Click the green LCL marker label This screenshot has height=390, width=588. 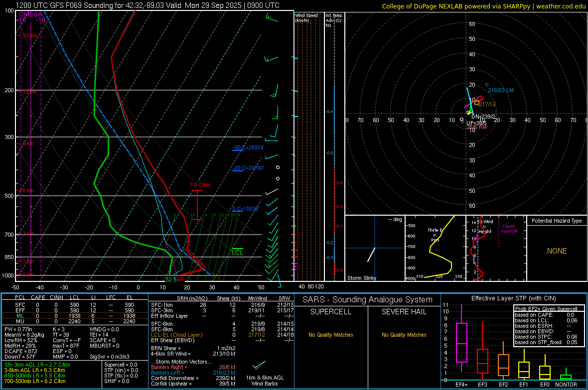pos(237,253)
